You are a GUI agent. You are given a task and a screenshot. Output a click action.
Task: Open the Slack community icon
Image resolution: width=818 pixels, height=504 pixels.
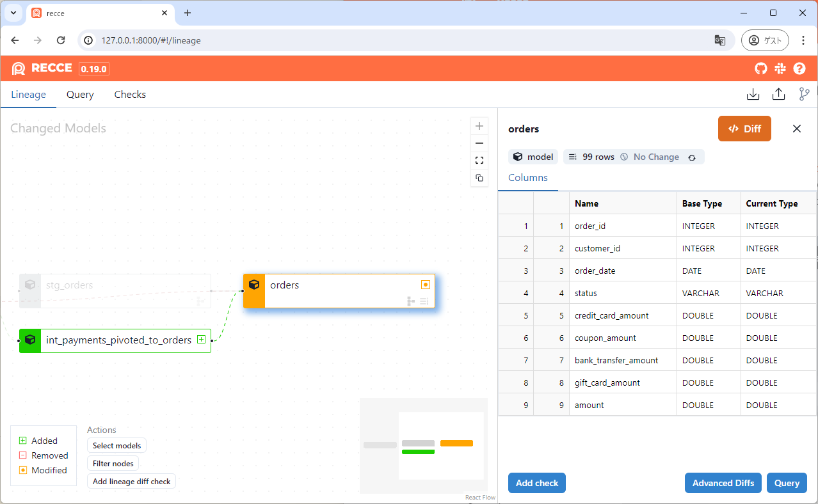pyautogui.click(x=780, y=68)
